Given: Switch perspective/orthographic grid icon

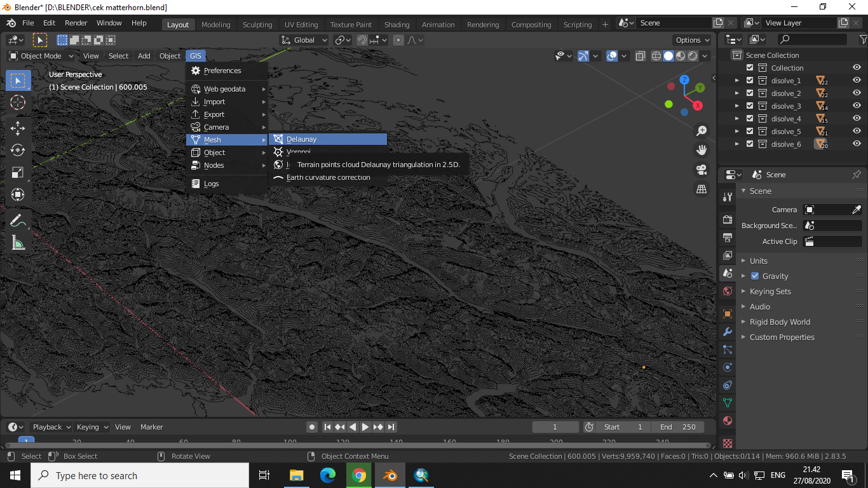Looking at the screenshot, I should coord(702,189).
